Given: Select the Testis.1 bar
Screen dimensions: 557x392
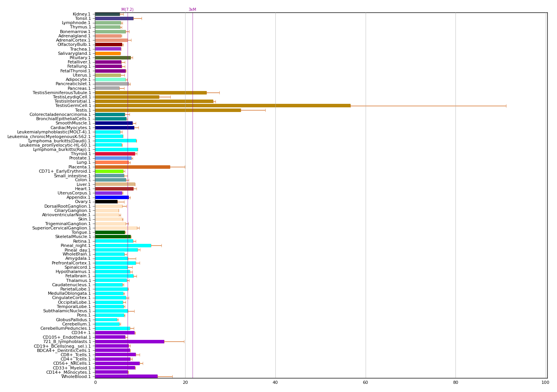Looking at the screenshot, I should (168, 110).
